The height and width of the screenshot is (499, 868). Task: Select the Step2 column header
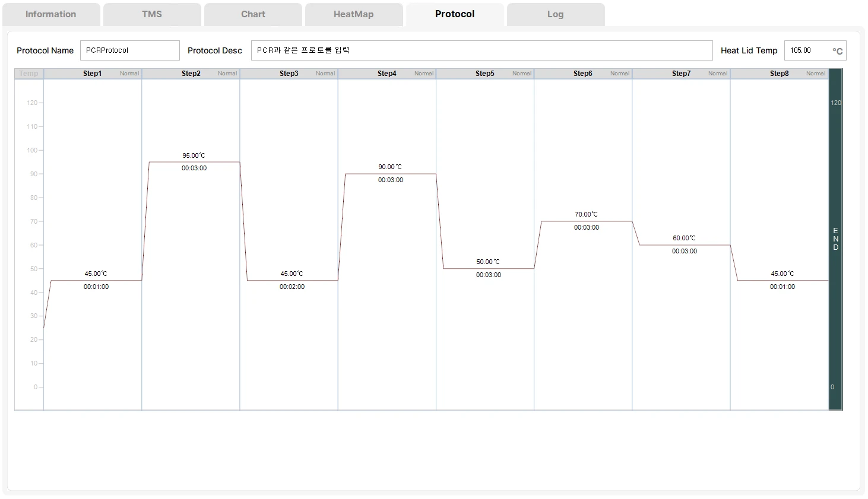coord(191,74)
